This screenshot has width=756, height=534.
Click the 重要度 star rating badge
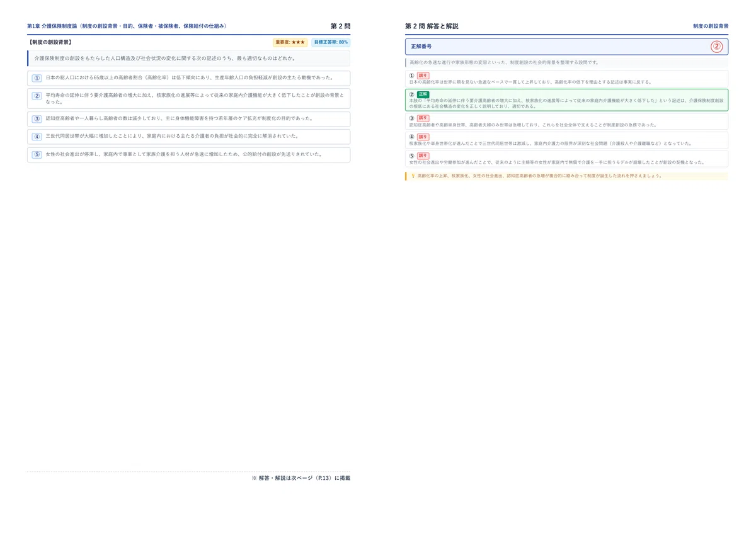pos(290,42)
